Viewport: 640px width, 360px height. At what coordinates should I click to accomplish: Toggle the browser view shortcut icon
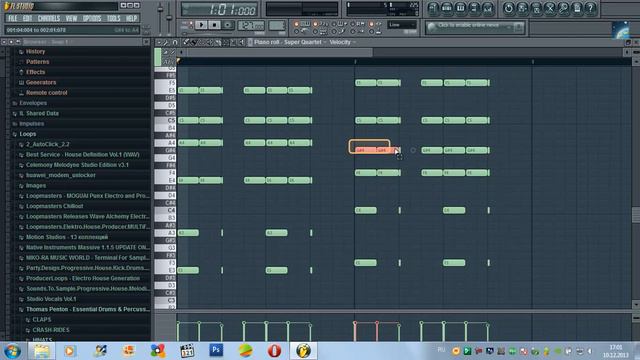(474, 8)
